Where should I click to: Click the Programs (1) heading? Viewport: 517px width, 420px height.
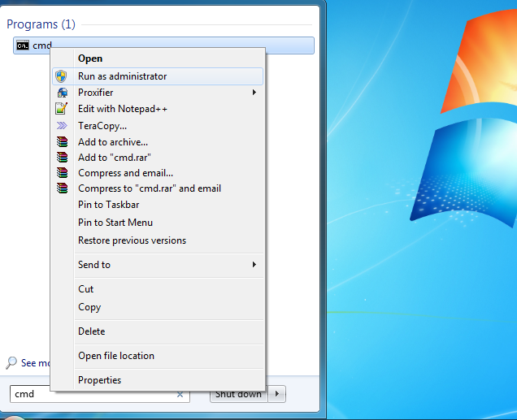[41, 24]
